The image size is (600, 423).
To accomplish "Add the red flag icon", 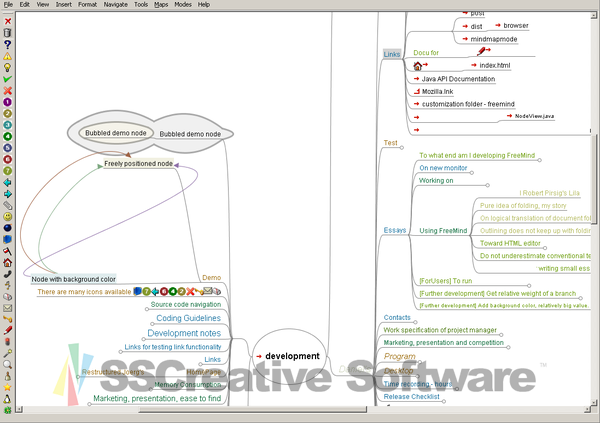I will point(7,251).
